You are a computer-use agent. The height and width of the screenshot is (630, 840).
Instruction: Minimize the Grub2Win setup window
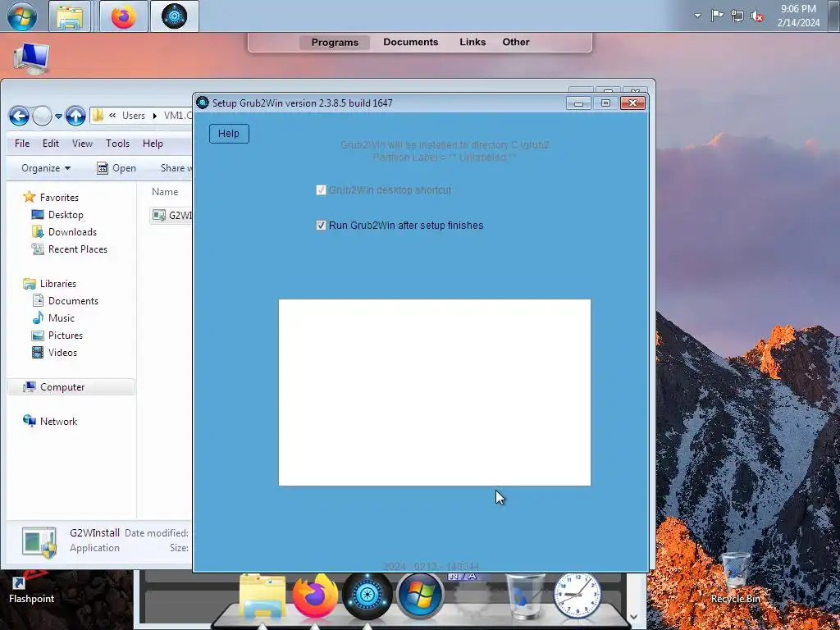pyautogui.click(x=578, y=103)
